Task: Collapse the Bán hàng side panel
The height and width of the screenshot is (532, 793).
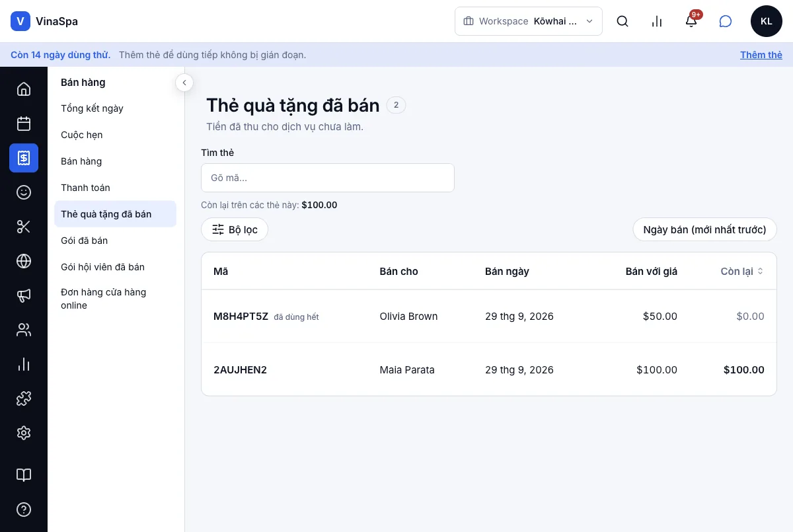Action: [184, 83]
